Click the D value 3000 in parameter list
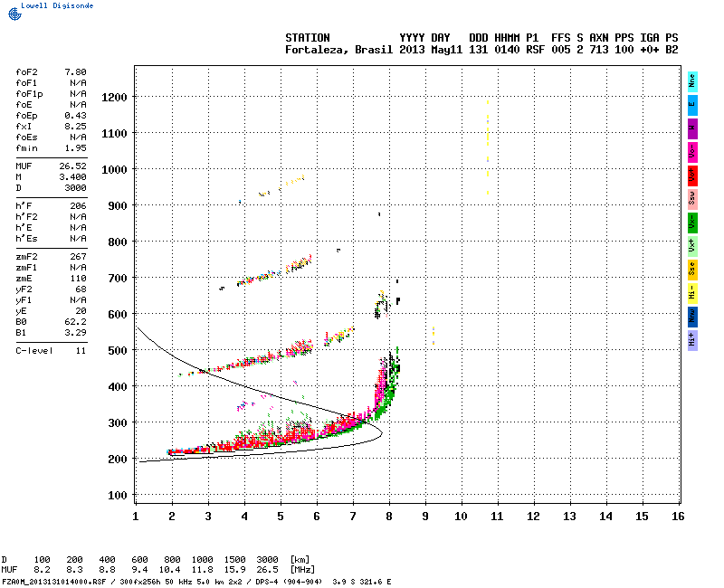Viewport: 724px width, 588px height. (75, 188)
